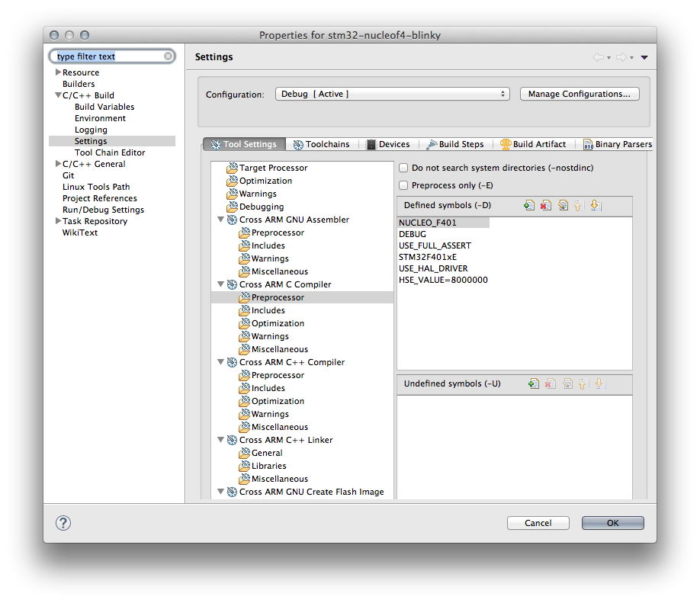Viewport: 700px width, 603px height.
Task: Click Manage Configurations button
Action: click(x=580, y=94)
